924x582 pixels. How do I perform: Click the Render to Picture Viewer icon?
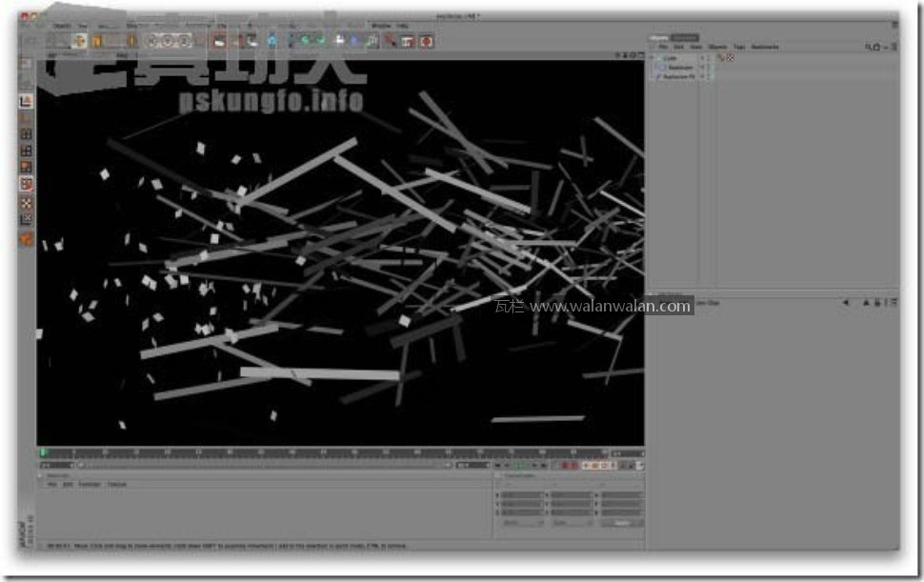(x=407, y=41)
